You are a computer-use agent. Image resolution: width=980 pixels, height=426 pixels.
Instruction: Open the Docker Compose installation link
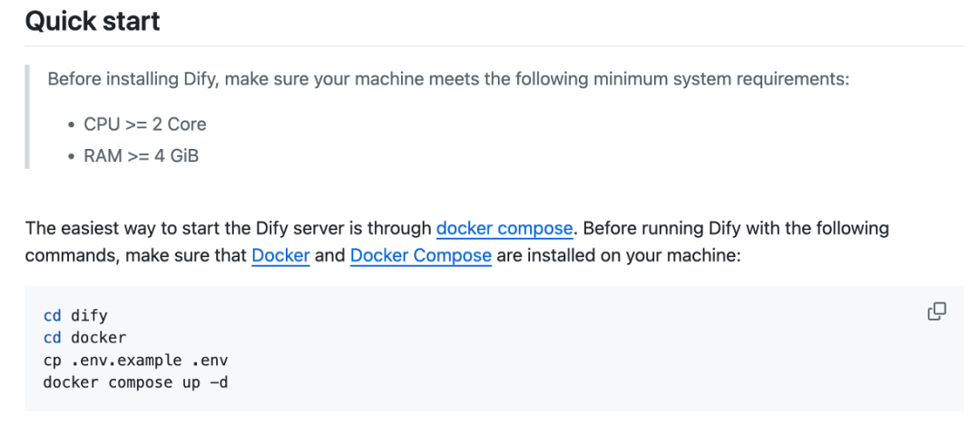point(421,256)
